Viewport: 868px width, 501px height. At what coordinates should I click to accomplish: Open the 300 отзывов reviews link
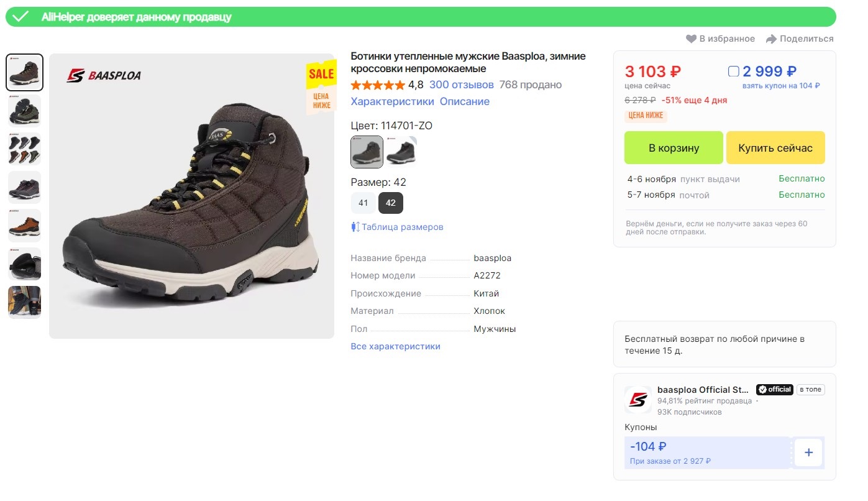(462, 85)
